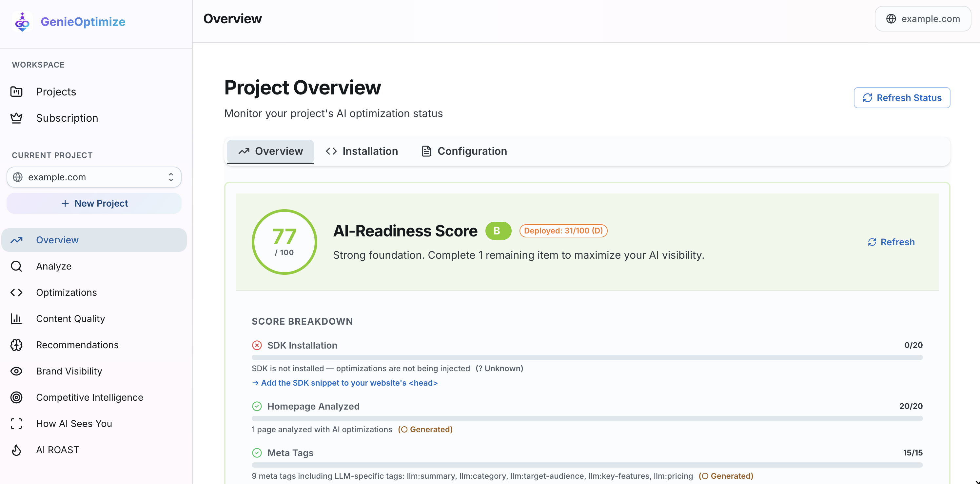Screen dimensions: 980x484
Task: Click the Subscription crown icon
Action: pyautogui.click(x=16, y=118)
